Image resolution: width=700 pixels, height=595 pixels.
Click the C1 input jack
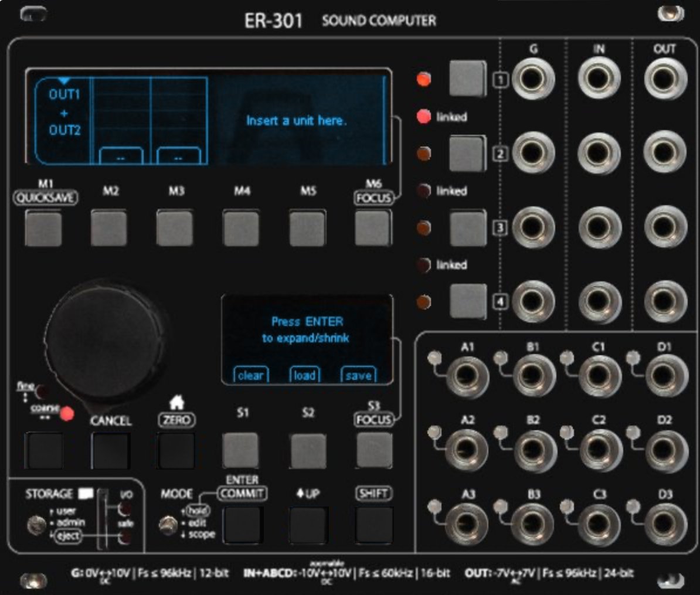click(599, 376)
